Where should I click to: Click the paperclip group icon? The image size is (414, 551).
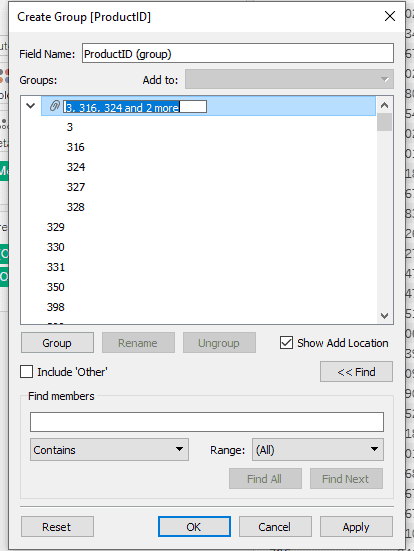(54, 106)
